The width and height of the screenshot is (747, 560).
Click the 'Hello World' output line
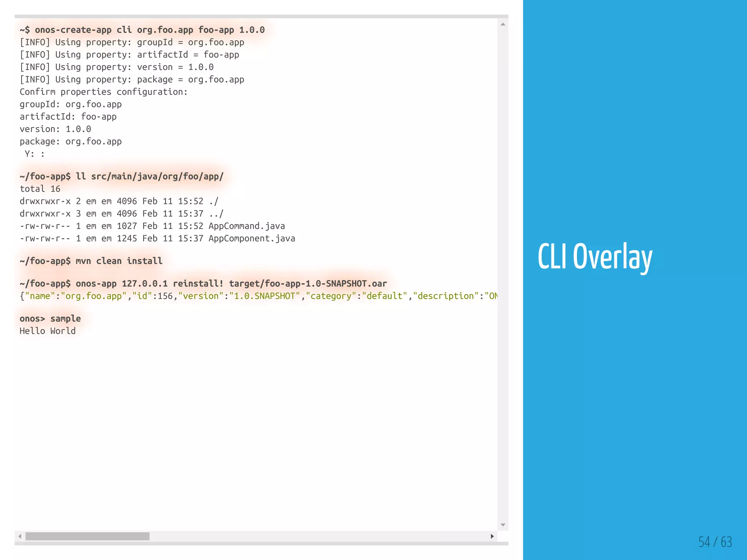48,331
